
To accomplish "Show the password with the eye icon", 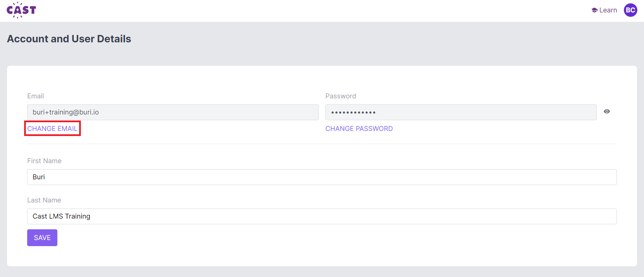I will pyautogui.click(x=607, y=111).
